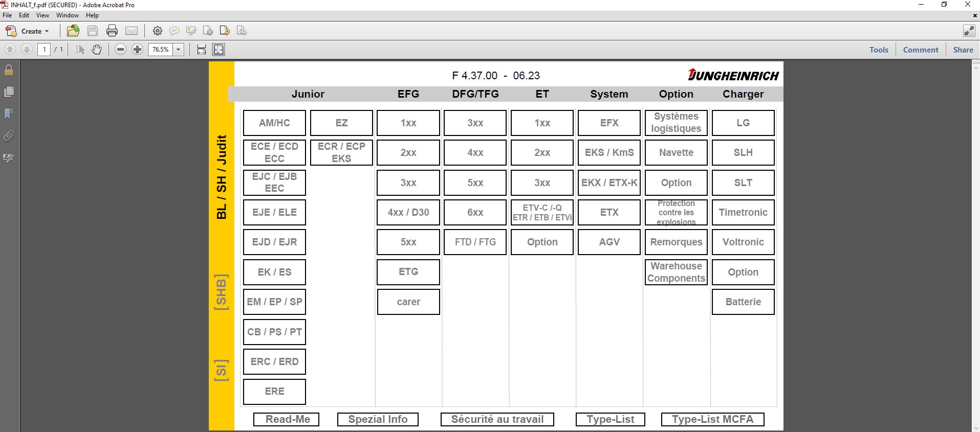Screen dimensions: 980x432
Task: Expand the zoom level dropdown arrow
Action: click(179, 50)
